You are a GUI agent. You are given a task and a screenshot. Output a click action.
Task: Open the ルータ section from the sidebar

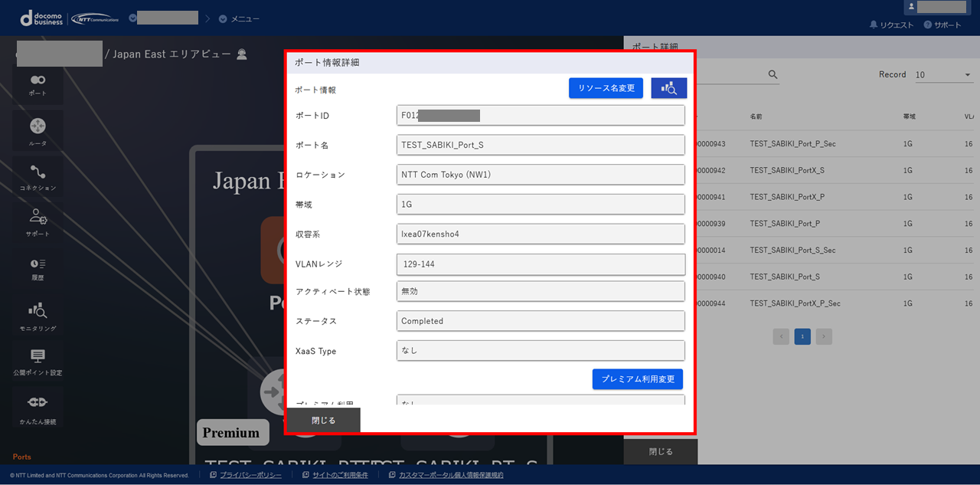pyautogui.click(x=37, y=129)
